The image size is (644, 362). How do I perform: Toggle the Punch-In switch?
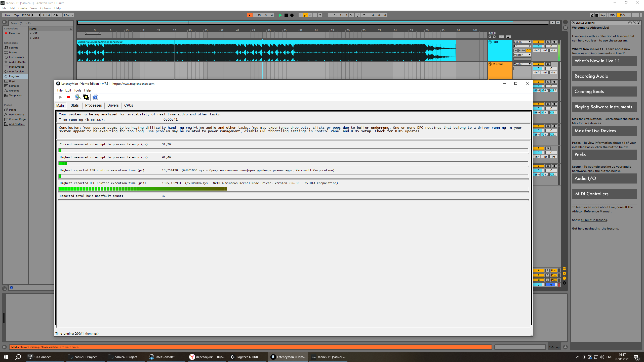(x=351, y=15)
